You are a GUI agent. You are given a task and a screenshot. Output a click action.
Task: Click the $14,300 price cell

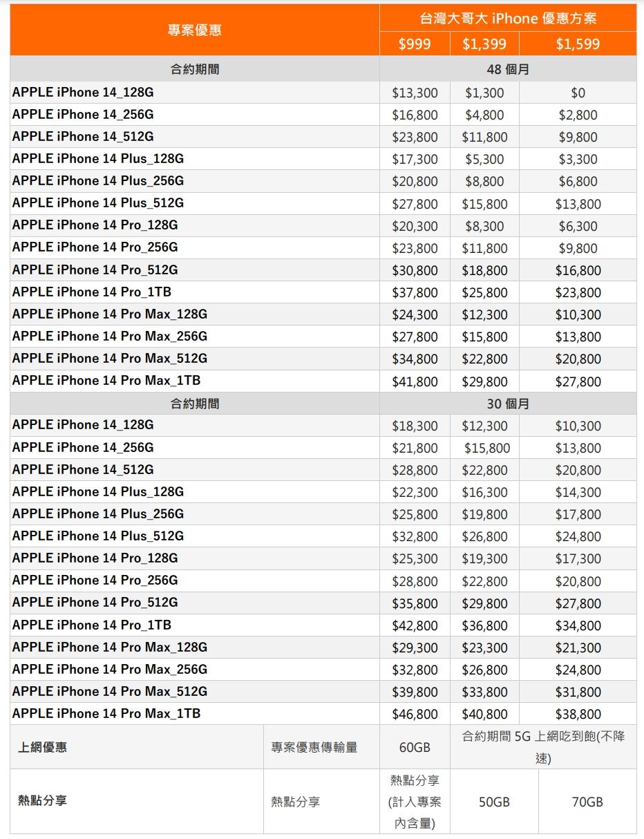tap(578, 492)
